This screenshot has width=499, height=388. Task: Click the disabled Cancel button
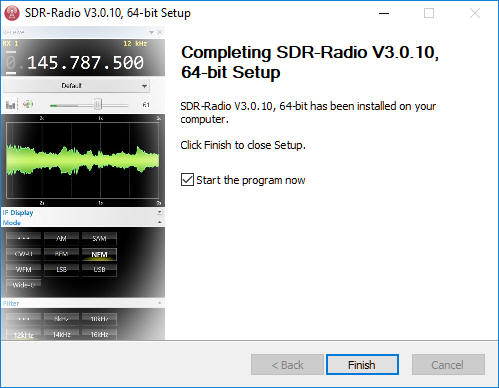coord(448,364)
